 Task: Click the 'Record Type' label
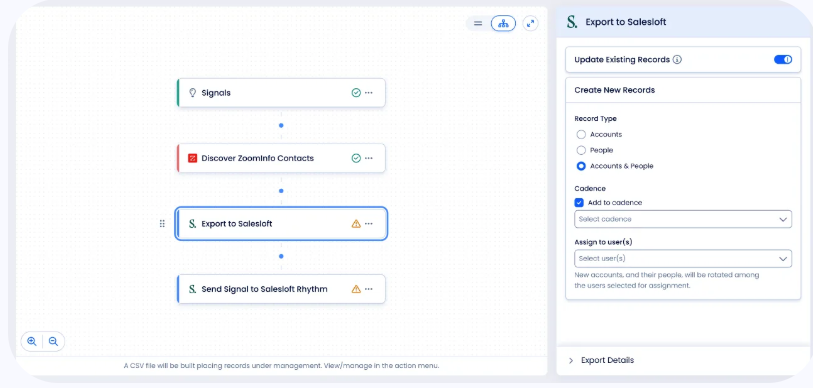pos(596,119)
